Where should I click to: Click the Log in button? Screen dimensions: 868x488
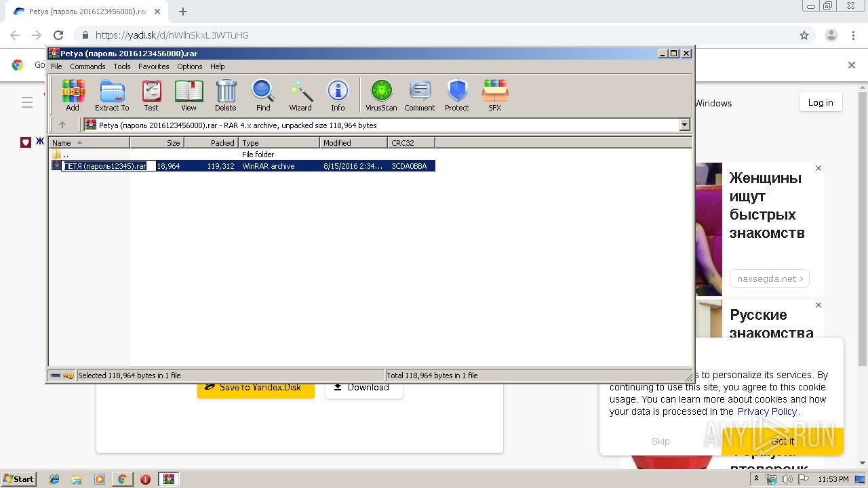[x=821, y=102]
